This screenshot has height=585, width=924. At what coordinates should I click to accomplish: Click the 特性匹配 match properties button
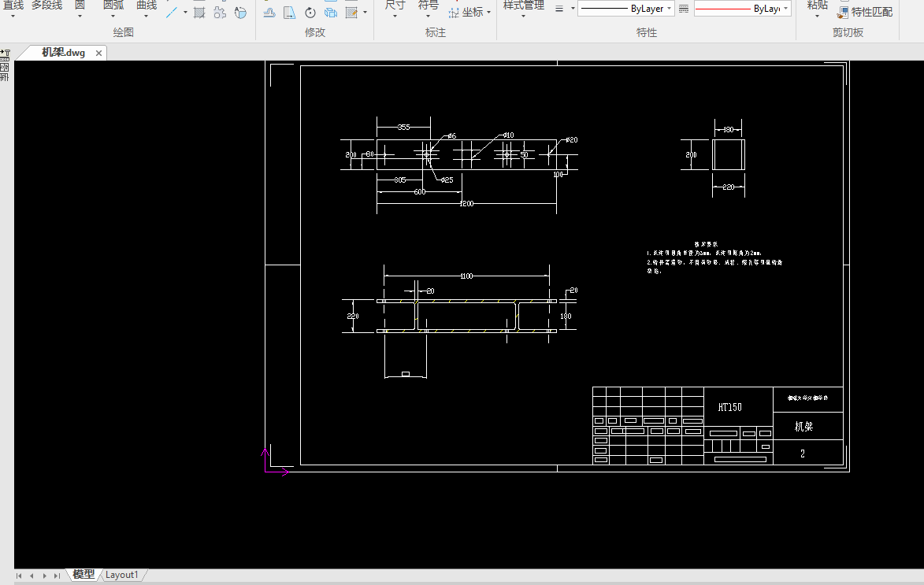coord(864,12)
